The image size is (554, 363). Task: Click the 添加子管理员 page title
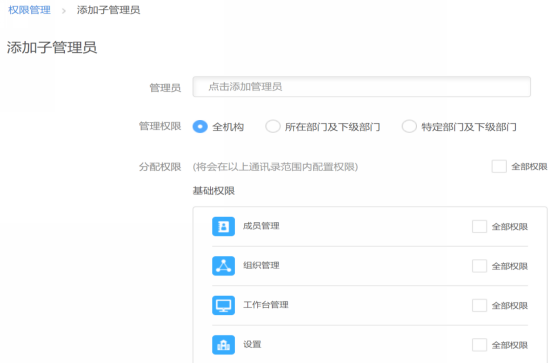tap(52, 47)
